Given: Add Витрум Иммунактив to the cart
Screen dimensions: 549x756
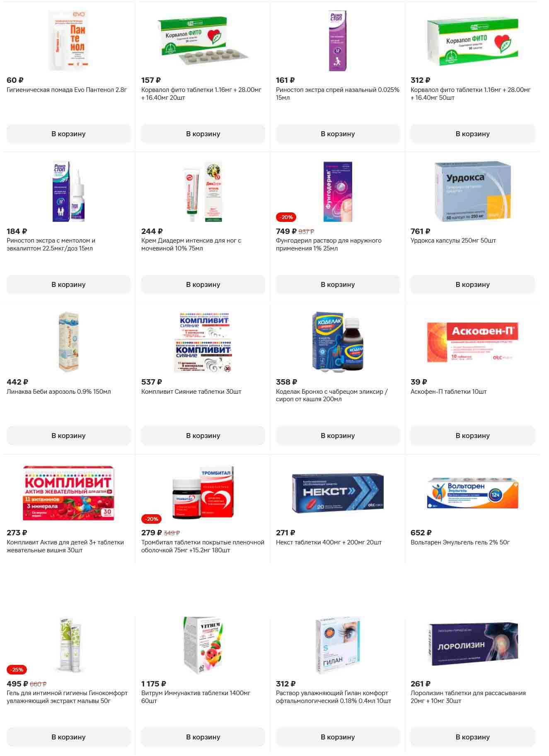Looking at the screenshot, I should pos(203,737).
